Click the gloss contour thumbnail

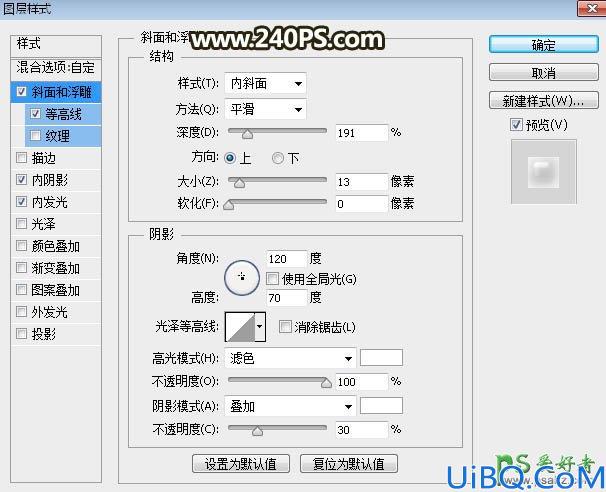240,327
